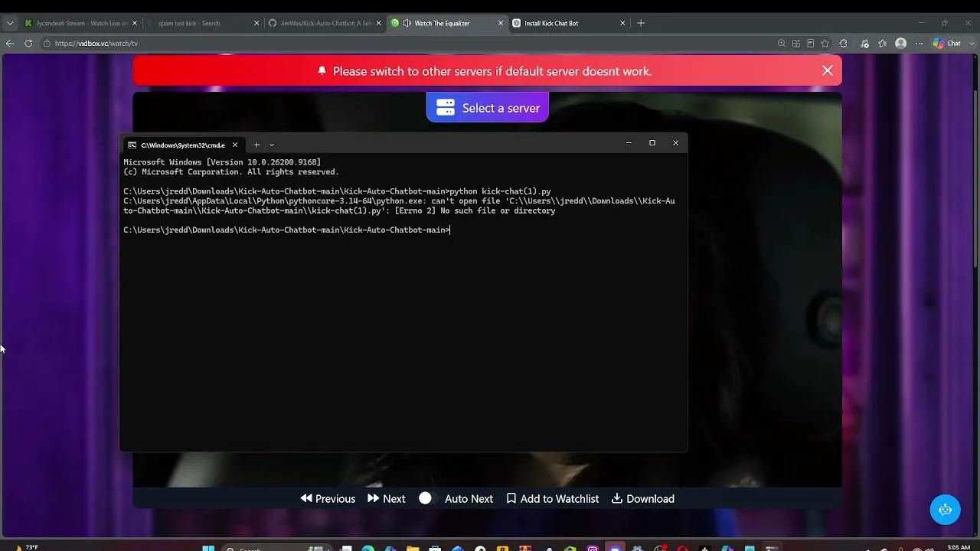Skip to the Next episode

tap(387, 499)
